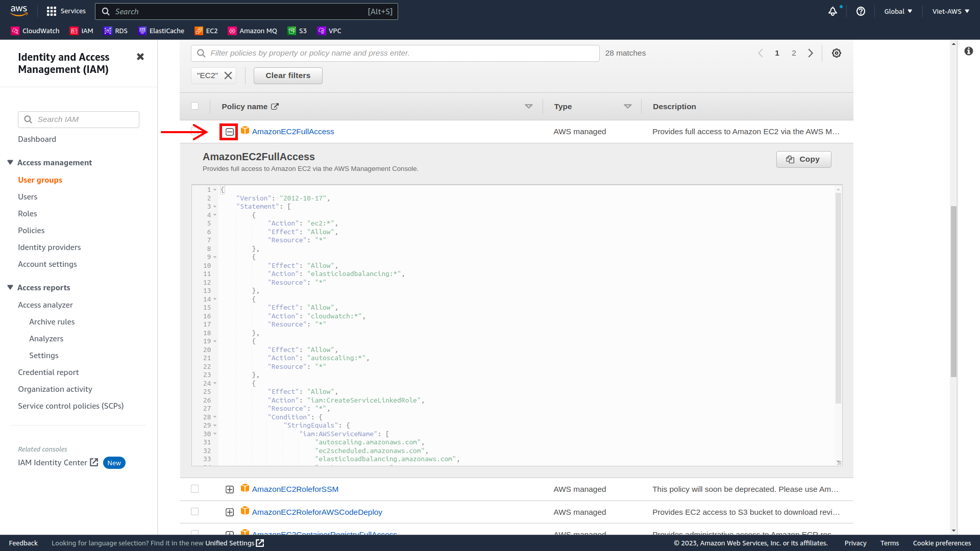Click the Clear filters button
Image resolution: width=980 pixels, height=551 pixels.
288,76
